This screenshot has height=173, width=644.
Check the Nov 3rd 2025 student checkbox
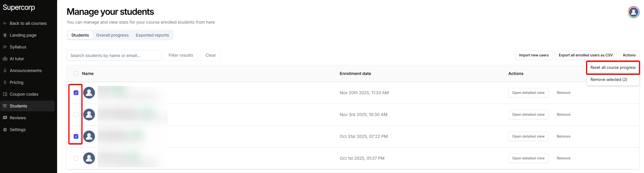[76, 115]
